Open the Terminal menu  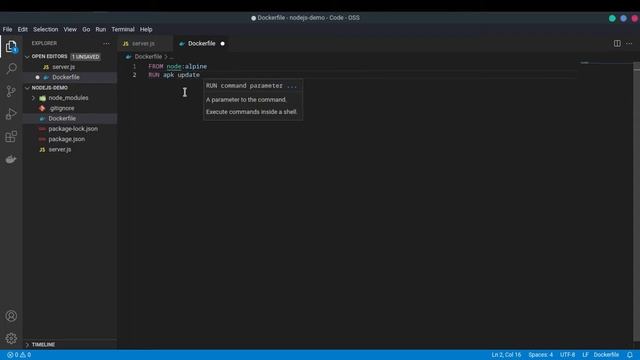123,29
